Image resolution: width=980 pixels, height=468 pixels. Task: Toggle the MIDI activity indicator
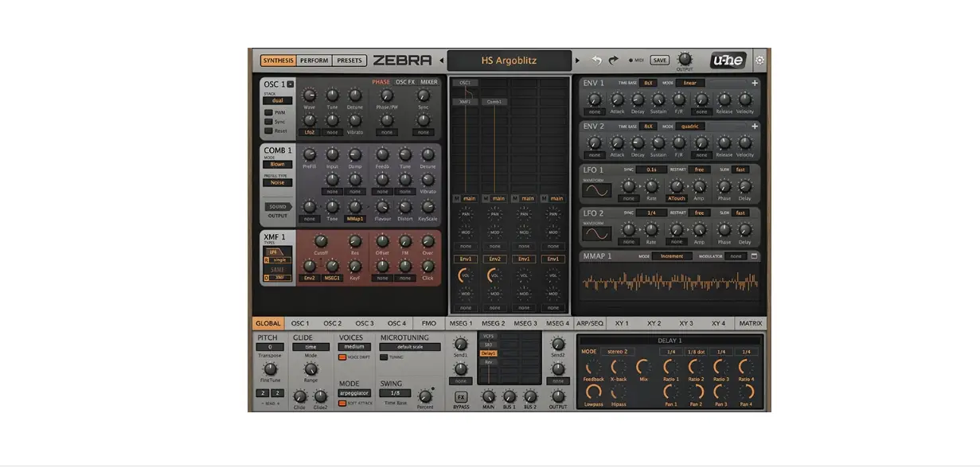631,60
